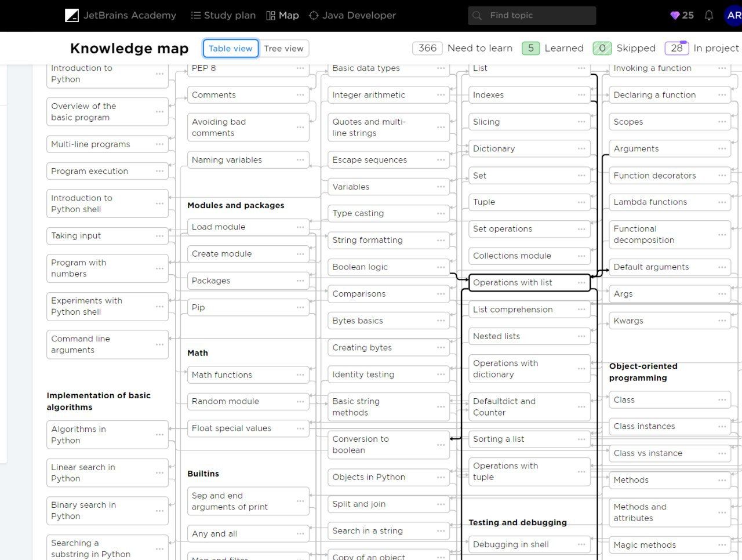Open the three-dot menu for Lambda functions
Screen dimensions: 742x560
[x=722, y=202]
